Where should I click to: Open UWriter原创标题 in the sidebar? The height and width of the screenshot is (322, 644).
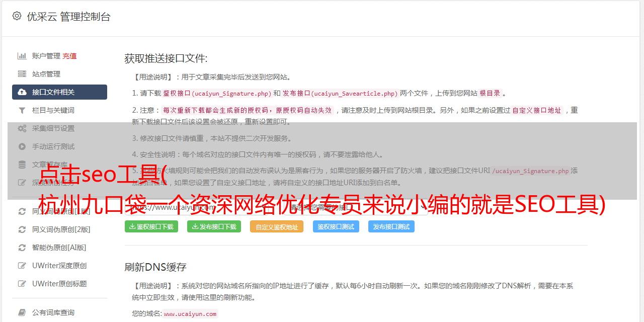[59, 284]
